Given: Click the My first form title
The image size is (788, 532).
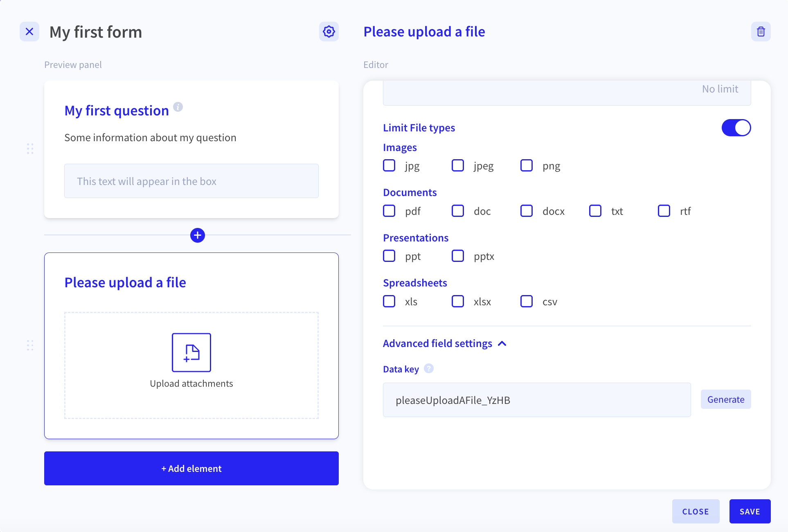Looking at the screenshot, I should point(96,32).
